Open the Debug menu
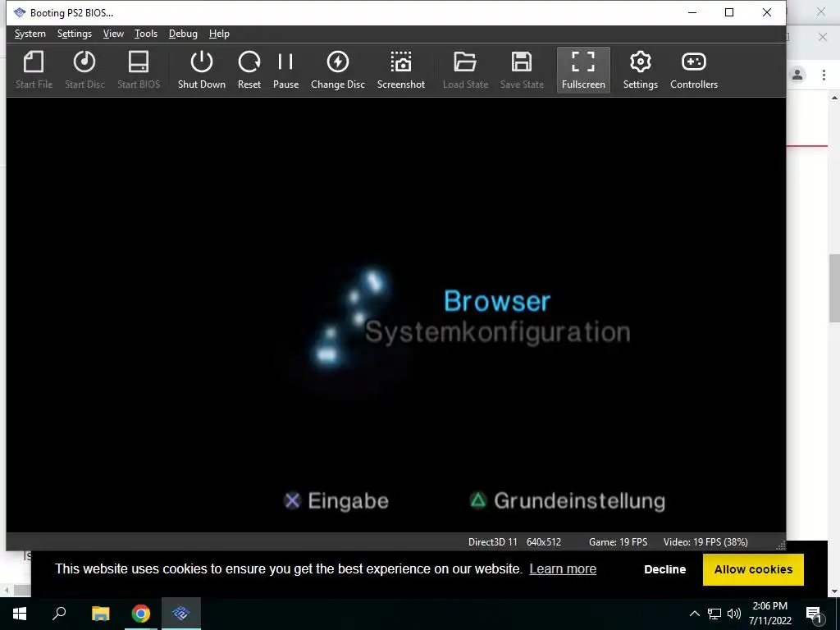The height and width of the screenshot is (630, 840). pyautogui.click(x=183, y=34)
